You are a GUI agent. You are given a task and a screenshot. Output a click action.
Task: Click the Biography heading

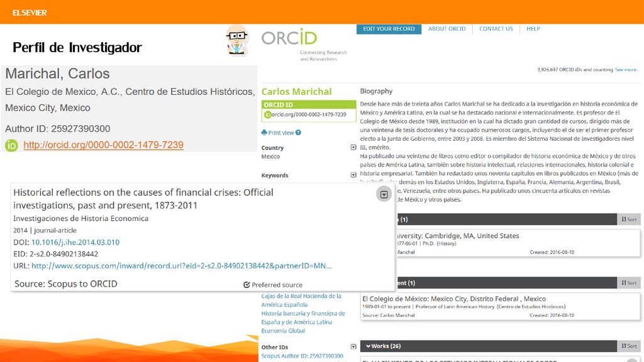click(x=376, y=91)
